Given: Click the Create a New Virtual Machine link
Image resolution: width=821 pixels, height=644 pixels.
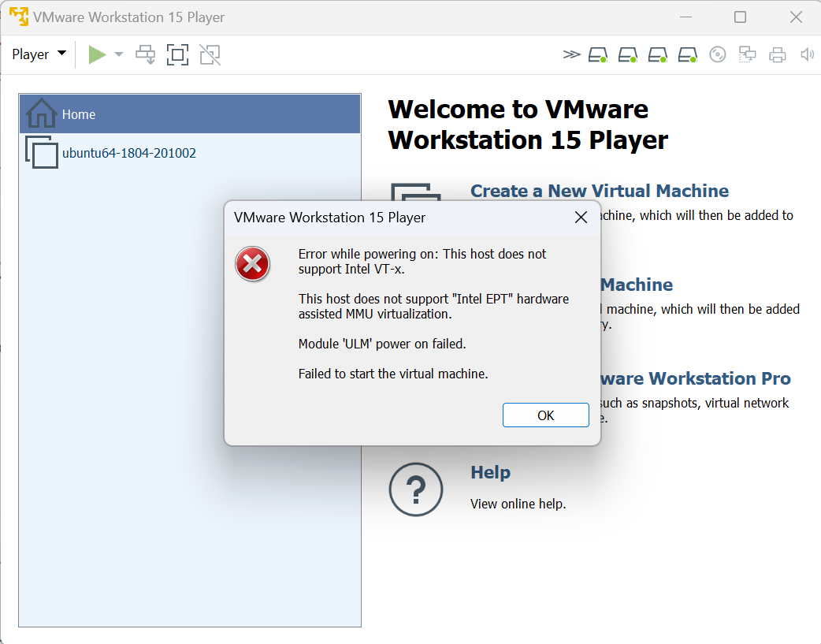Looking at the screenshot, I should (600, 191).
